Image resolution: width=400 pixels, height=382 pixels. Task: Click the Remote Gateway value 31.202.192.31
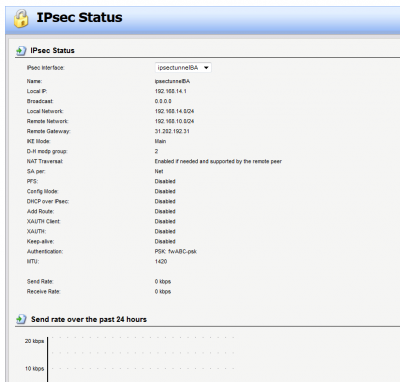coord(172,131)
